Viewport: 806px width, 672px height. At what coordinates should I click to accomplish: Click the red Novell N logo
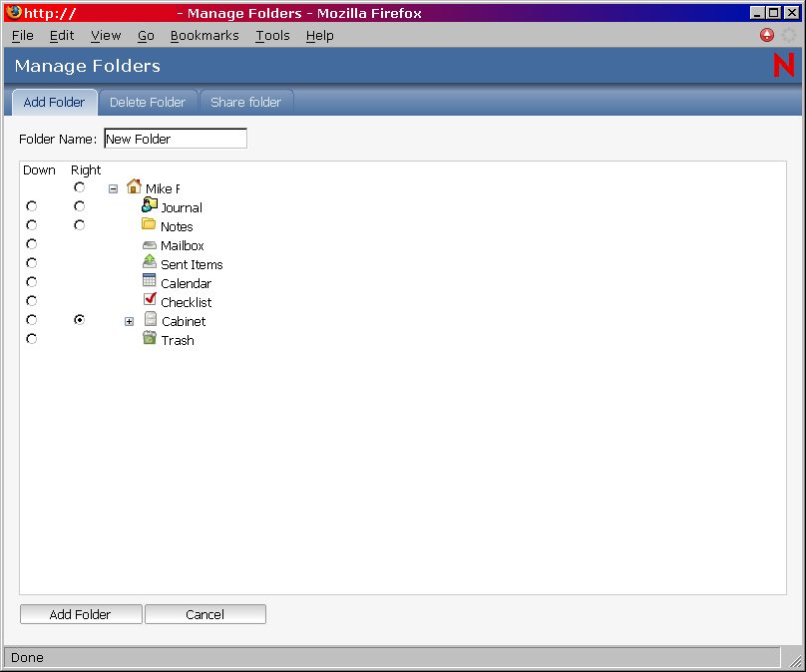pyautogui.click(x=784, y=65)
